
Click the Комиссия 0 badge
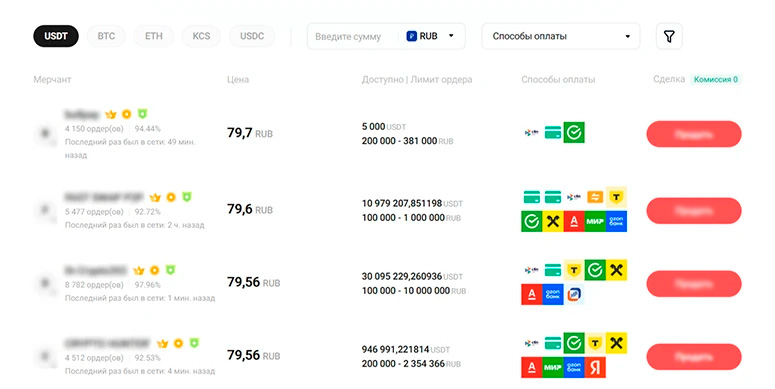coord(716,79)
